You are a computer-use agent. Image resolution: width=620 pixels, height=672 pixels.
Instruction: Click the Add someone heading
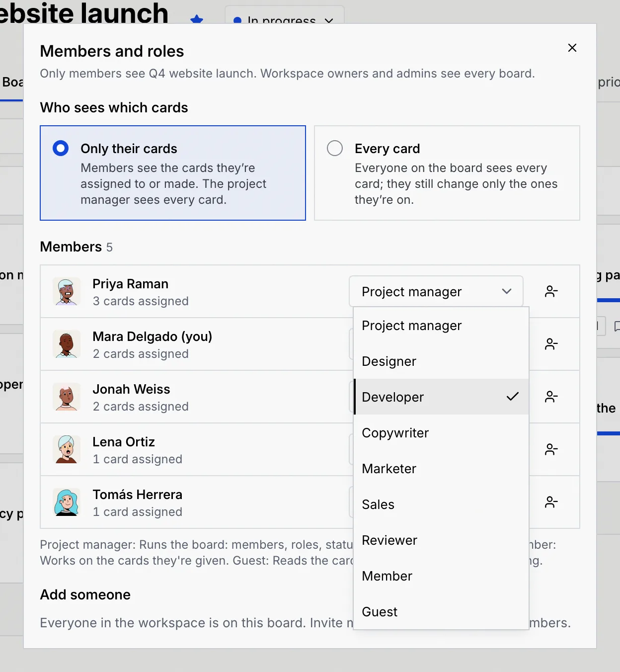coord(85,594)
